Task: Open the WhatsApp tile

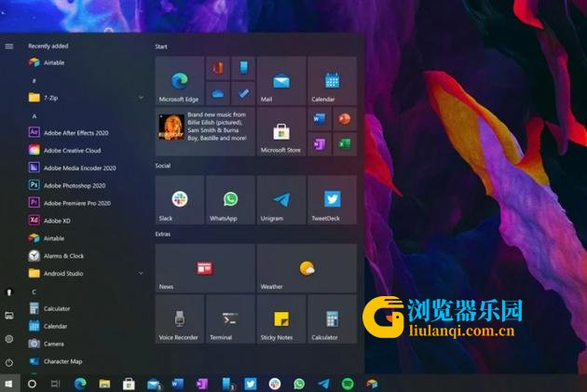Action: coord(231,200)
